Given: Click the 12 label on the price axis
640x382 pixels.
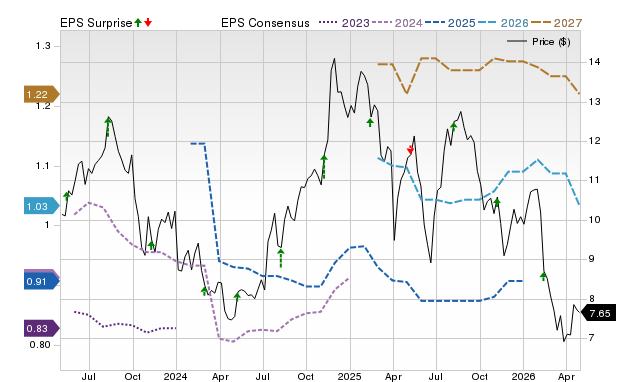Looking at the screenshot, I should pos(594,141).
